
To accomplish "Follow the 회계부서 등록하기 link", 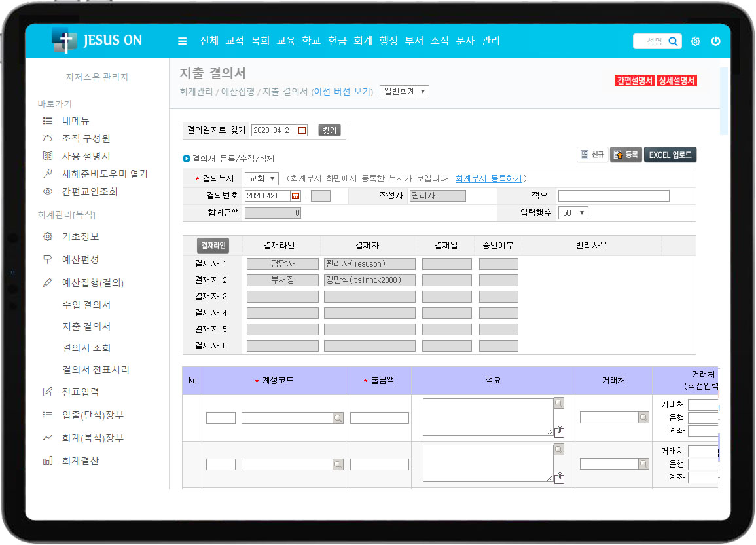I will [x=488, y=179].
